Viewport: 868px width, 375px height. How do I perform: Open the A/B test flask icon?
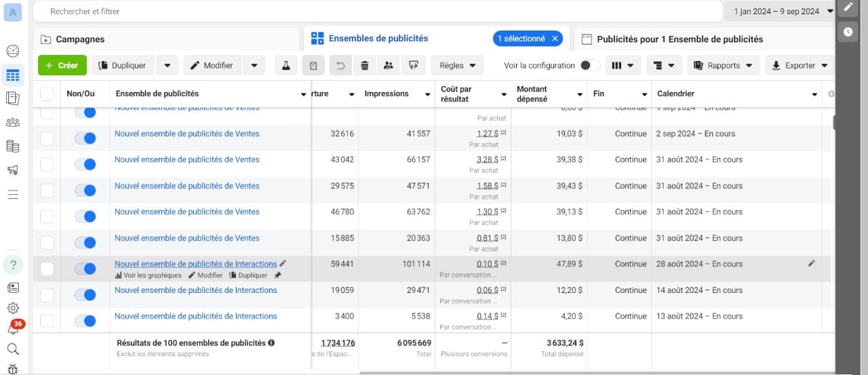coord(286,66)
